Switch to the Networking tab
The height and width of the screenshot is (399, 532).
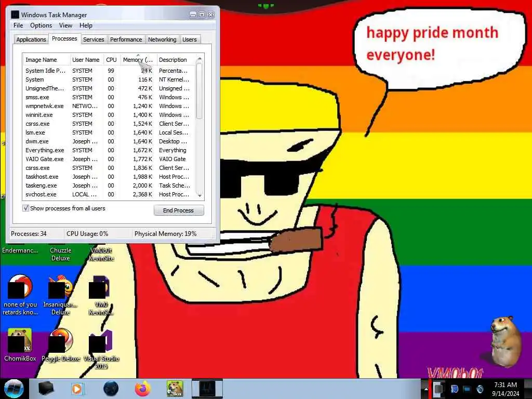[162, 39]
